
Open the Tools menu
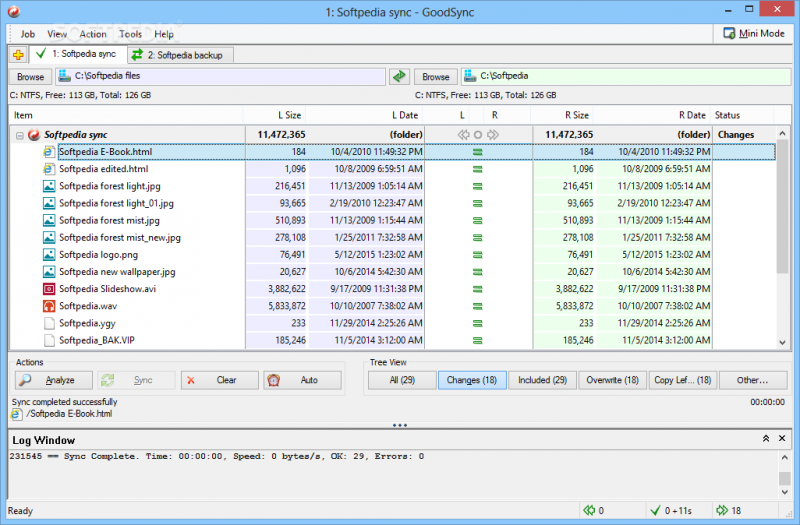[130, 34]
